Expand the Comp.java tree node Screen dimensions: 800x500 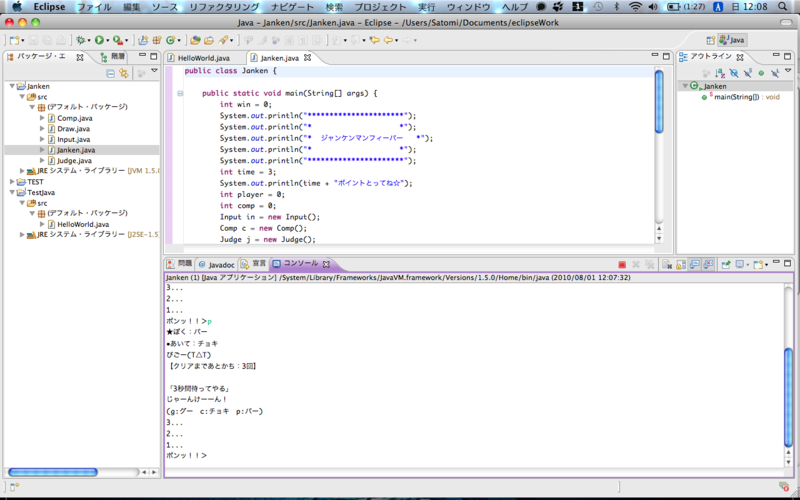pos(42,118)
